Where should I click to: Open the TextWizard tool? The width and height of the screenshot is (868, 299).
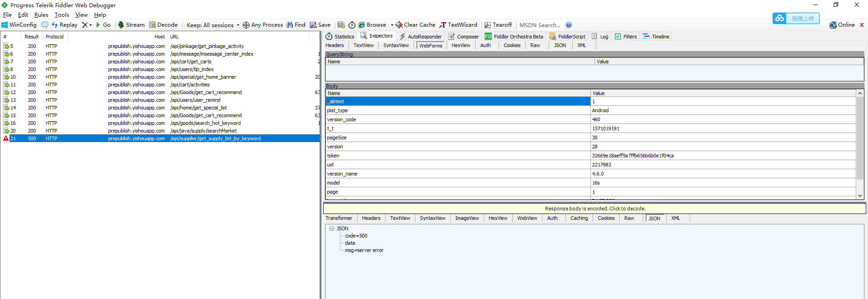tap(458, 25)
